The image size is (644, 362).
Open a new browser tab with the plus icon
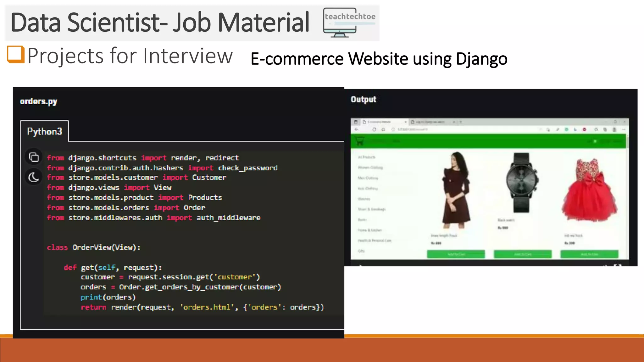pyautogui.click(x=461, y=122)
